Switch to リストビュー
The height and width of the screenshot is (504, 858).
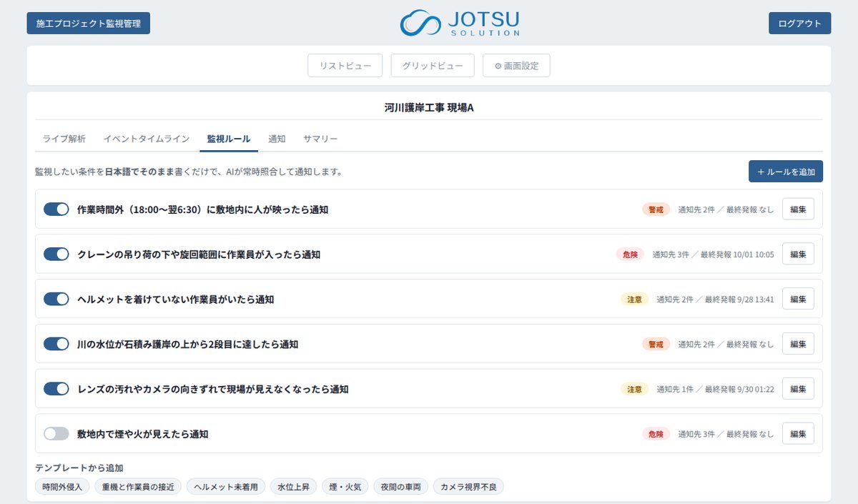click(x=345, y=66)
